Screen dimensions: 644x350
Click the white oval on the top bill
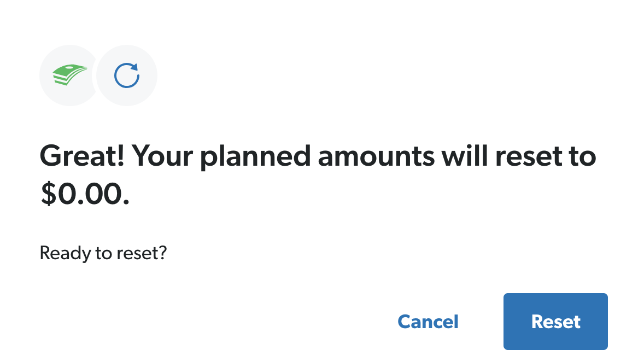tap(70, 67)
